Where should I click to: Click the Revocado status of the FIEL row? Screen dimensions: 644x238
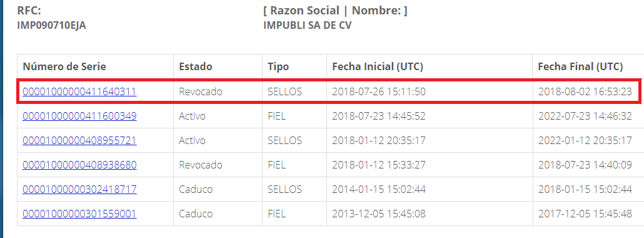click(x=201, y=165)
